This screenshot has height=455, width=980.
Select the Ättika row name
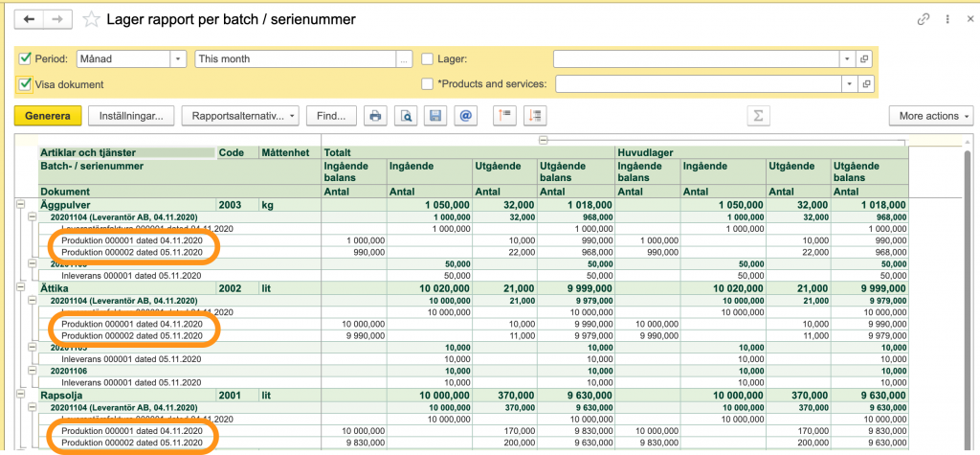[56, 288]
